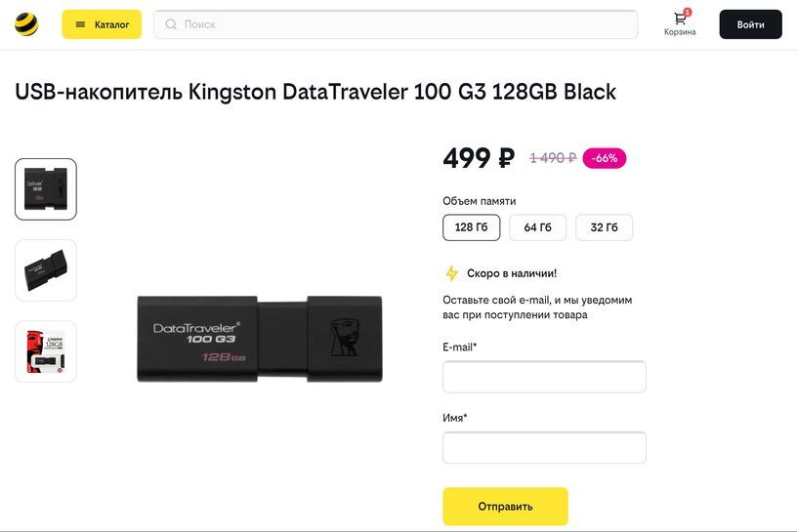Select the angled flash drive thumbnail
The height and width of the screenshot is (532, 797).
[46, 270]
